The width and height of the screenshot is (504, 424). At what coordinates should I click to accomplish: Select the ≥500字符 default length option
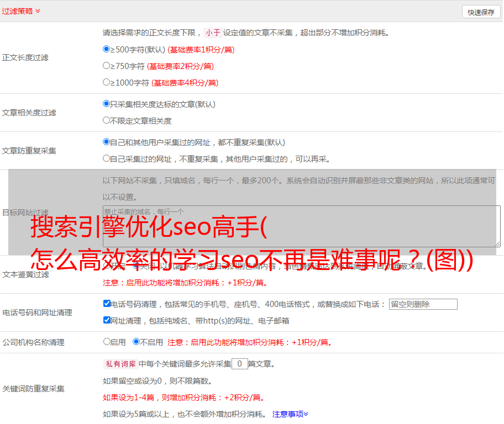[x=107, y=49]
